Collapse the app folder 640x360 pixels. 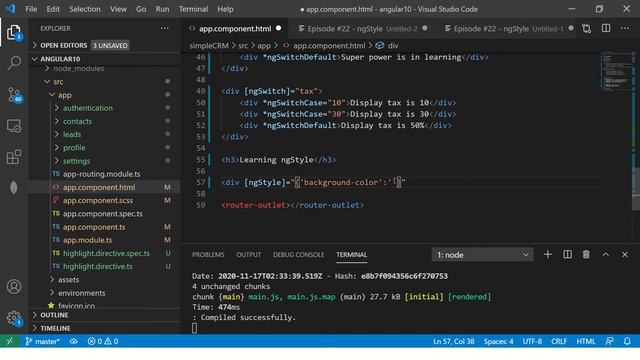click(64, 95)
